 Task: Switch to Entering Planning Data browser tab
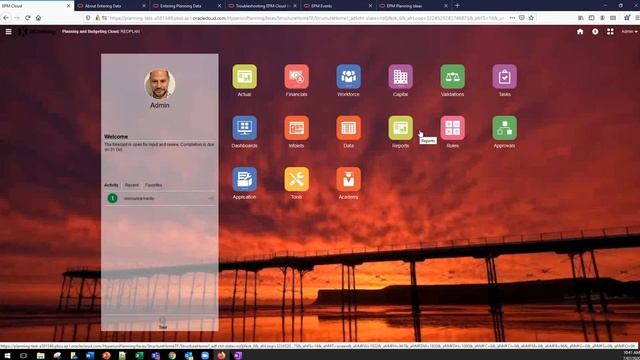pos(187,6)
